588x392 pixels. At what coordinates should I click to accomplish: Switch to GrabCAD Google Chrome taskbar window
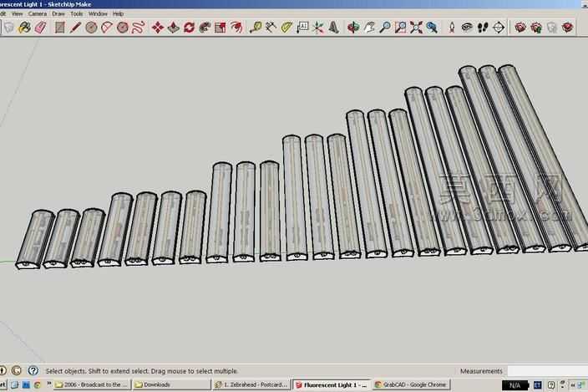coord(411,384)
